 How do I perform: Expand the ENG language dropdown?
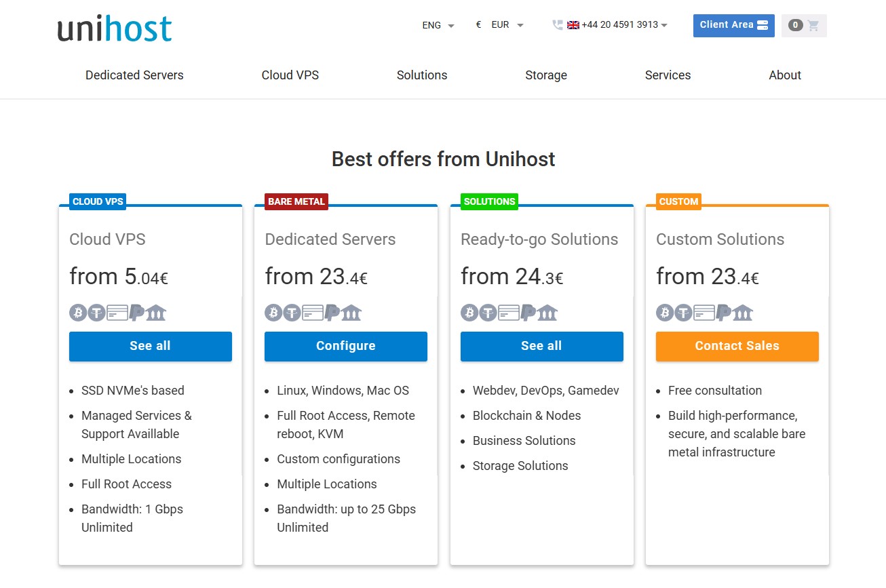click(x=438, y=25)
